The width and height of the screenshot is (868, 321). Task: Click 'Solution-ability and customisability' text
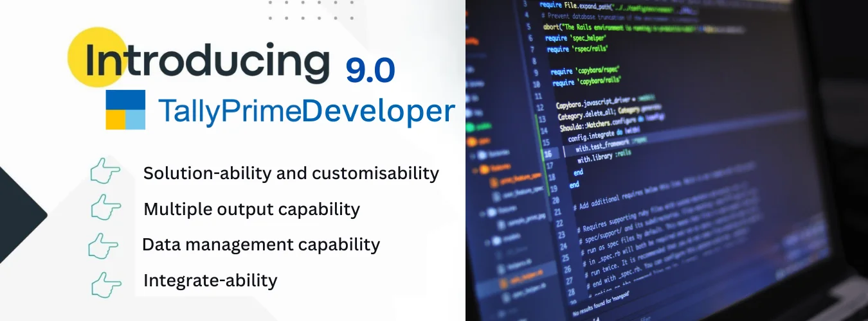(291, 173)
